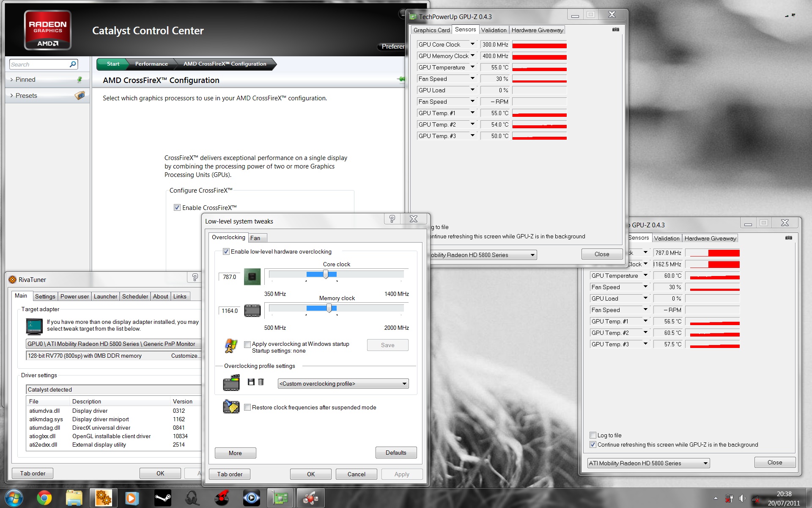Check Apply overclocking at Windows startup

pos(247,344)
